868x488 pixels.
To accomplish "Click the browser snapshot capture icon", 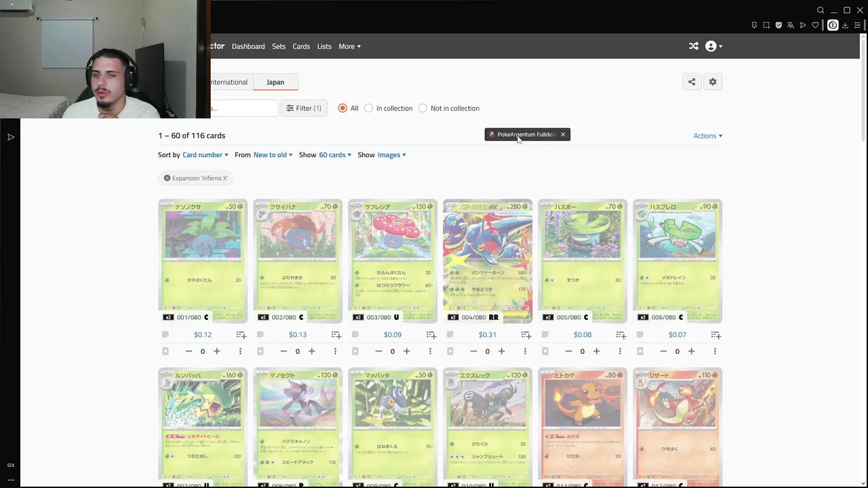I will click(766, 25).
